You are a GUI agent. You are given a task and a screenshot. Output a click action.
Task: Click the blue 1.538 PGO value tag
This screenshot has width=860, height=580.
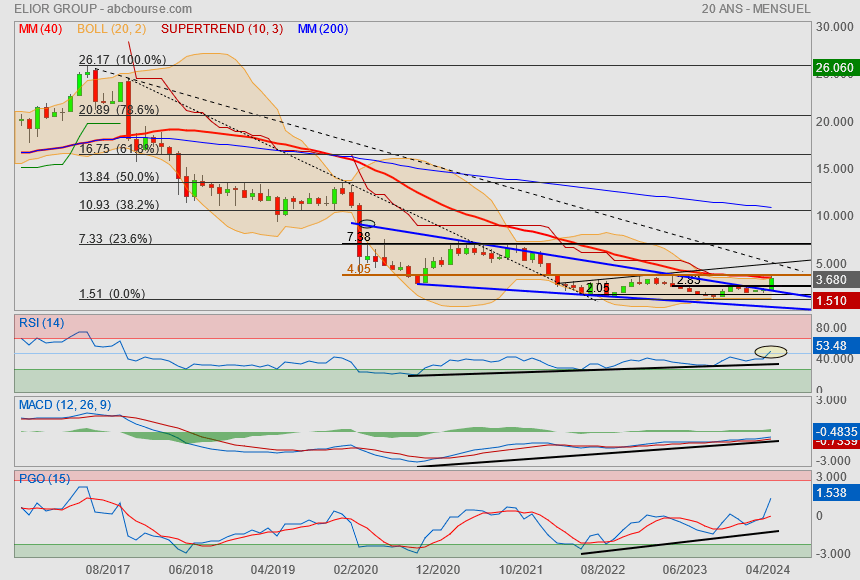tap(833, 493)
